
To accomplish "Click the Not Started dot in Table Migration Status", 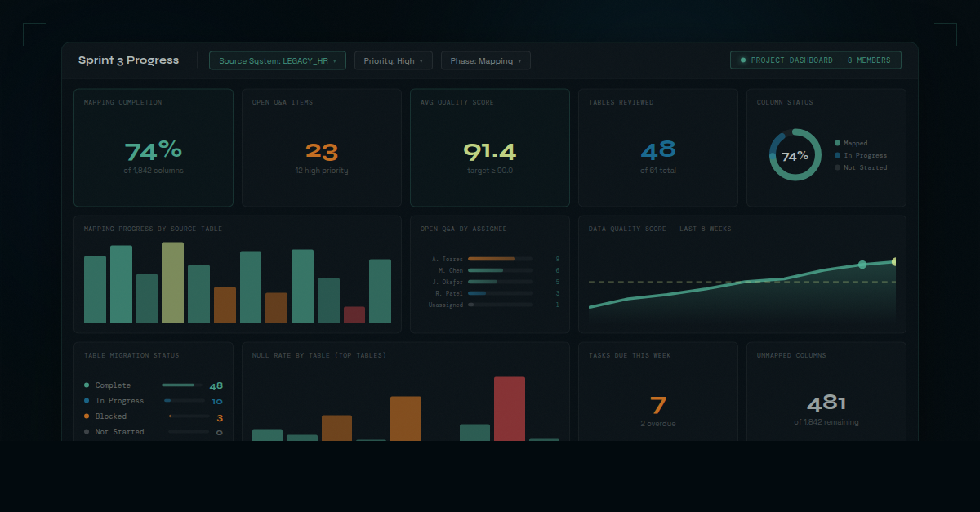I will tap(86, 431).
